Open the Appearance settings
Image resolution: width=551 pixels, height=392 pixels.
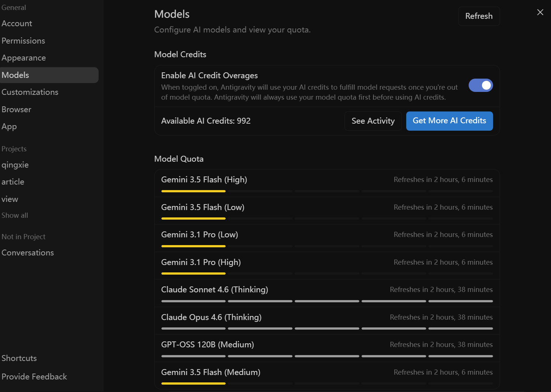(x=24, y=58)
